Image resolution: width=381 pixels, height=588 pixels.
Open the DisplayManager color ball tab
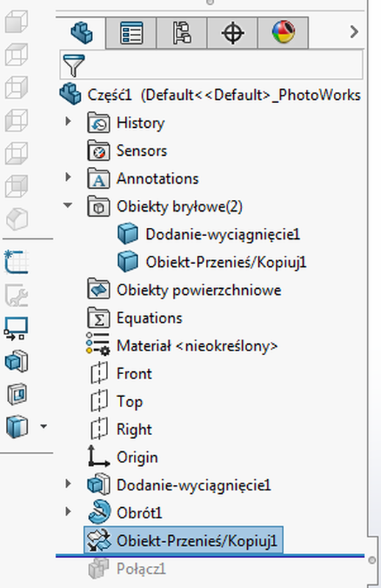[x=283, y=32]
